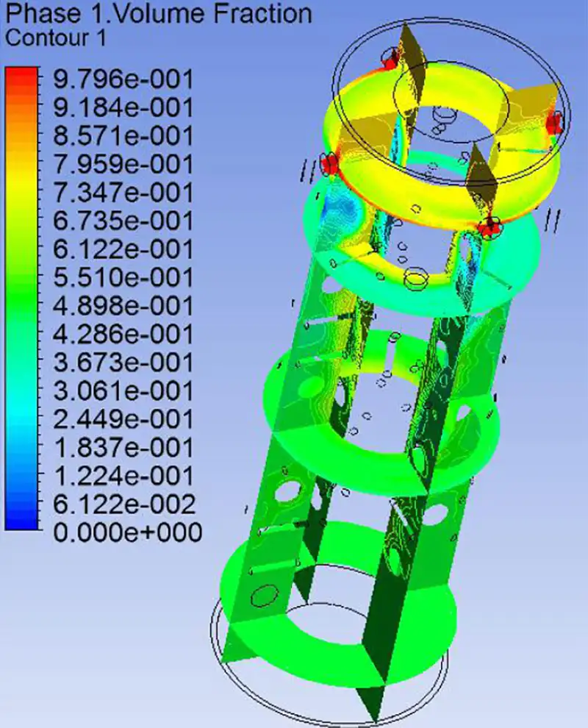The height and width of the screenshot is (728, 588).
Task: Pick the legend value 8.571e-001
Action: coord(123,136)
